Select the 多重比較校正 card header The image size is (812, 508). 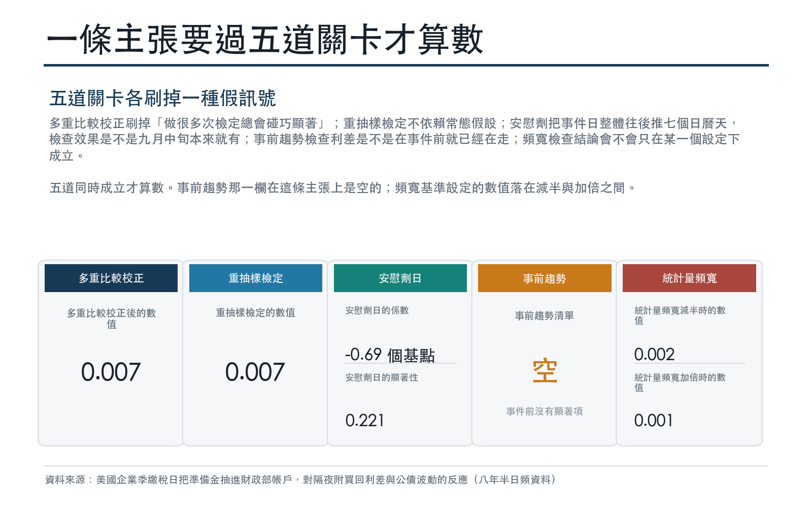pyautogui.click(x=111, y=278)
